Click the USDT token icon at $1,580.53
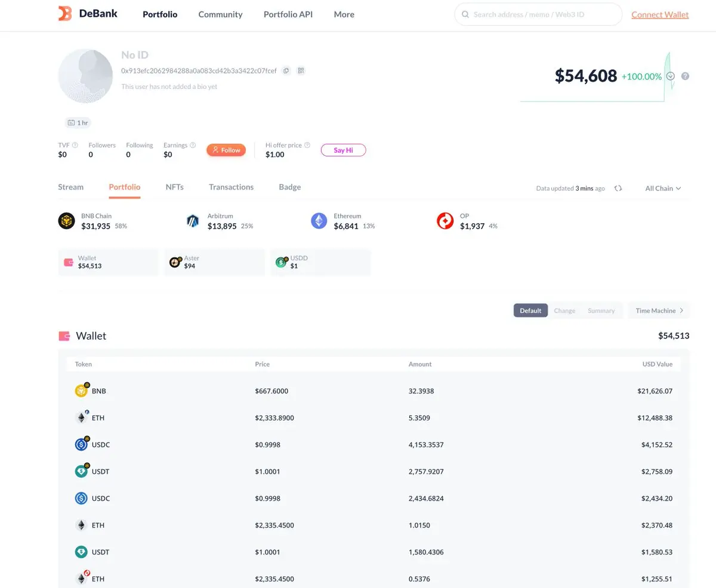Viewport: 716px width, 588px height. coord(82,552)
